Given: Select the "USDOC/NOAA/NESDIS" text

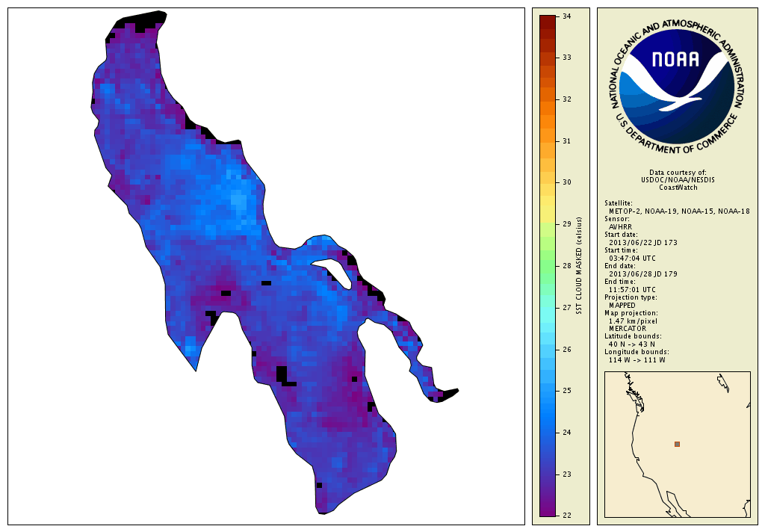Looking at the screenshot, I should (x=678, y=180).
